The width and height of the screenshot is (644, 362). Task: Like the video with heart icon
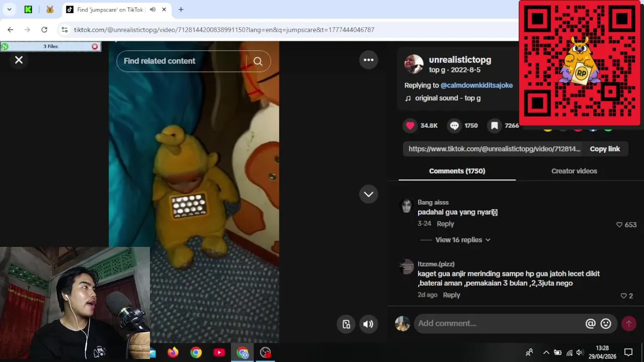click(x=411, y=126)
